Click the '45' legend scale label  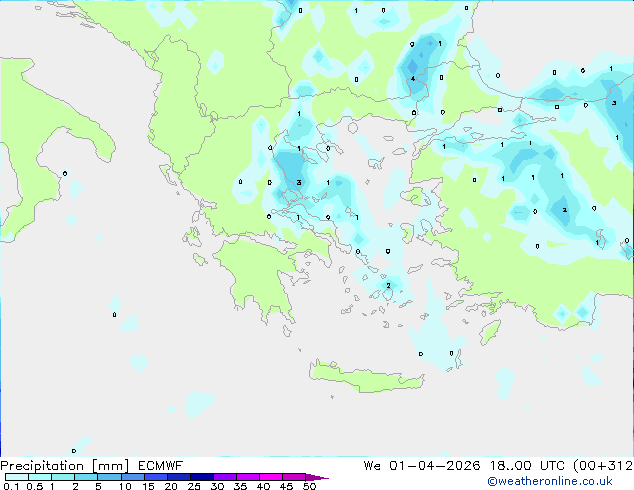point(287,486)
